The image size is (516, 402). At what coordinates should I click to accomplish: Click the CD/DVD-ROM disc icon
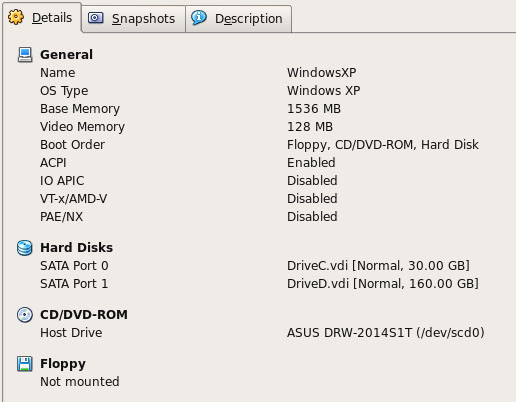click(25, 315)
